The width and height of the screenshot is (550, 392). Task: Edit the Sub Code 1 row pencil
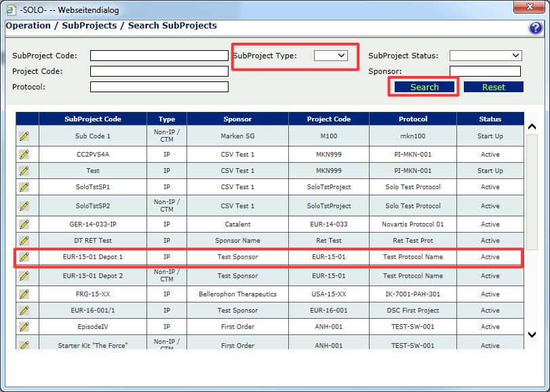point(24,136)
